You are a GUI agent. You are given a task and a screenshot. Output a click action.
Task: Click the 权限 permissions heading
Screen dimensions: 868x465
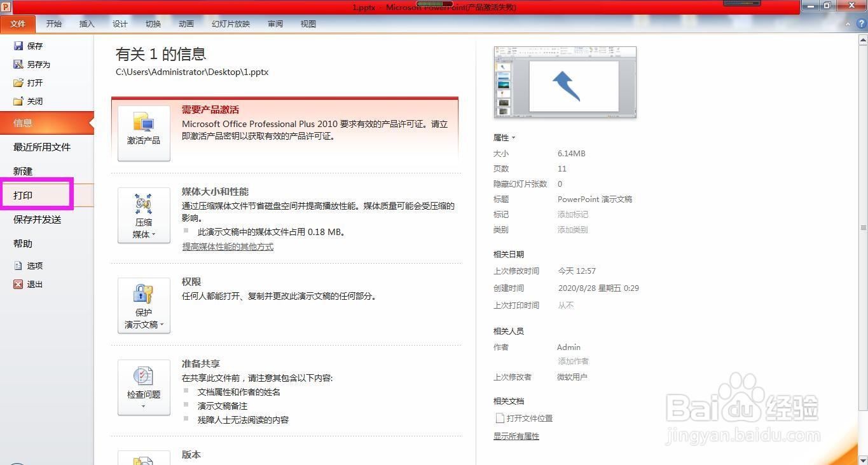point(191,282)
